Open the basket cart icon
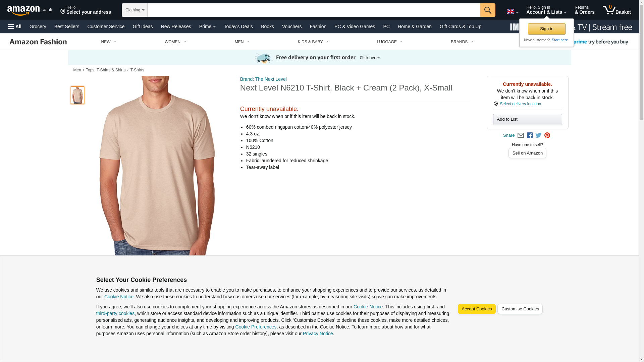Screen dimensions: 644x362 point(616,10)
